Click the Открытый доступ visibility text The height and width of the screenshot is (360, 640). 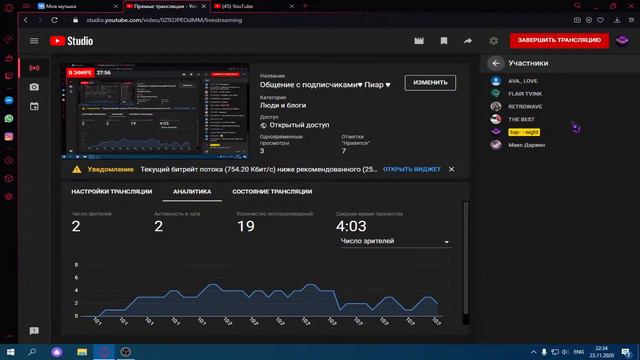click(x=299, y=125)
